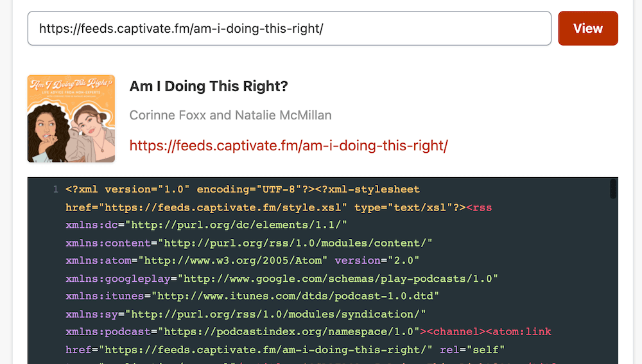Click the 'xmlns:googleplay' namespace line
Screen dimensions: 642x364
click(x=282, y=279)
